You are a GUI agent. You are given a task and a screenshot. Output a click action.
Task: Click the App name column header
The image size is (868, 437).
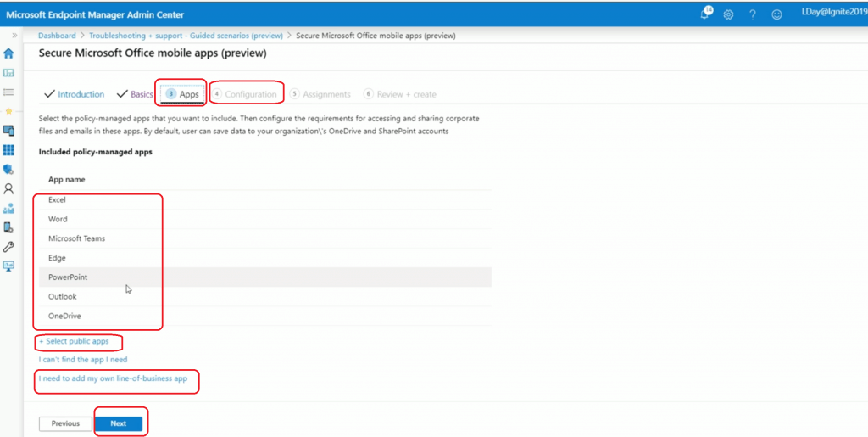(x=66, y=179)
